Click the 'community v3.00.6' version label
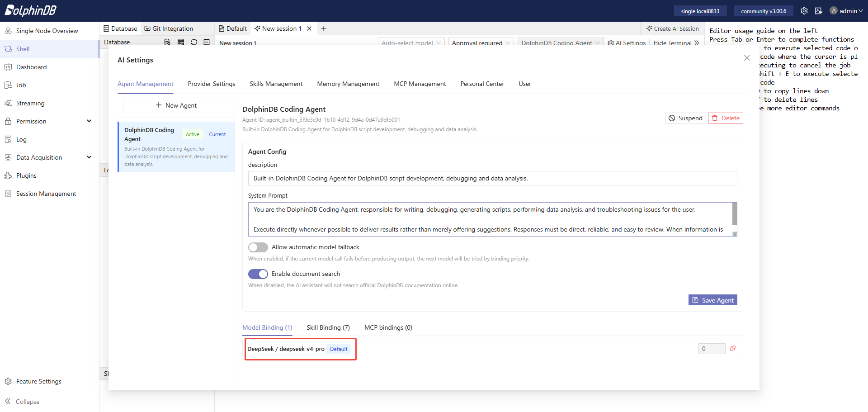 (764, 11)
